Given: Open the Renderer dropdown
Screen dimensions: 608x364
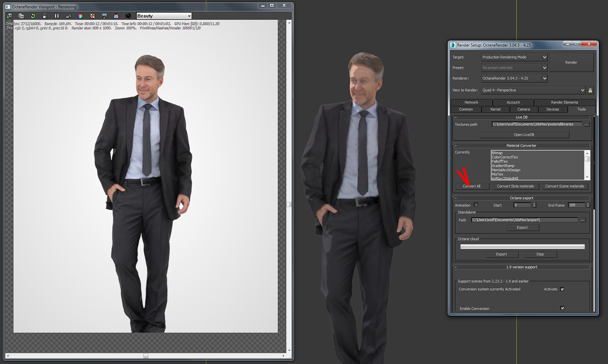Looking at the screenshot, I should click(514, 79).
